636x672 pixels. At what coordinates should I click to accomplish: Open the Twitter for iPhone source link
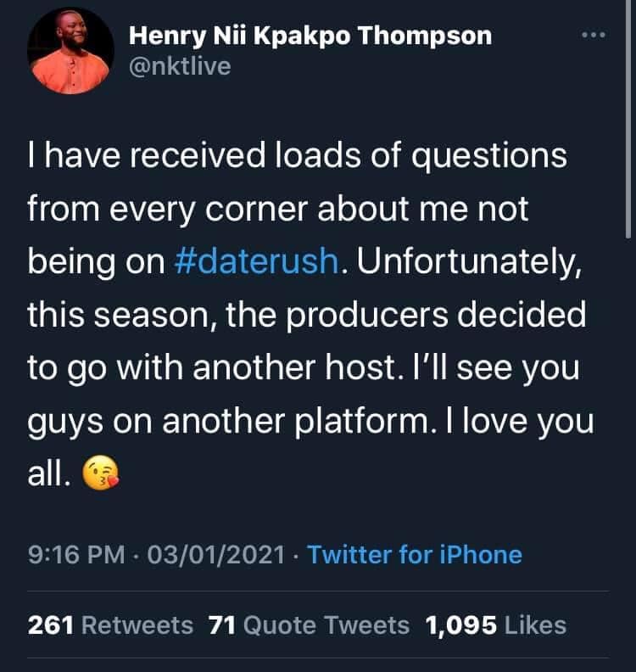tap(414, 555)
